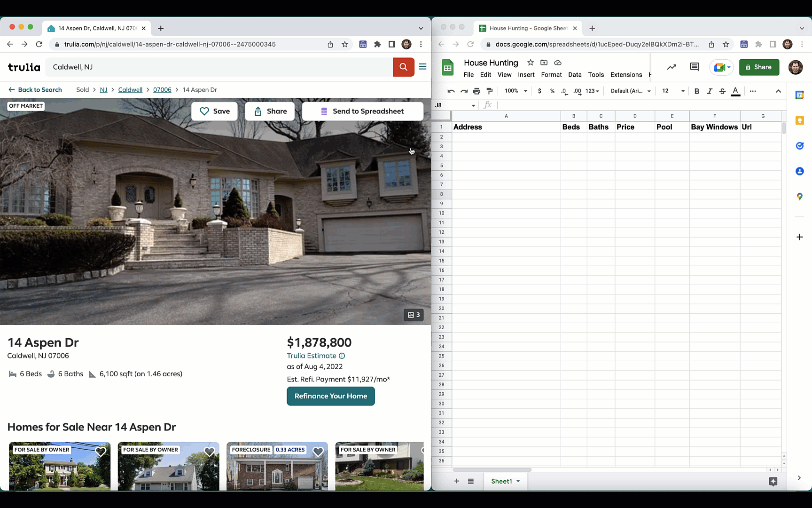The width and height of the screenshot is (812, 508).
Task: Open the Format menu
Action: click(x=551, y=75)
